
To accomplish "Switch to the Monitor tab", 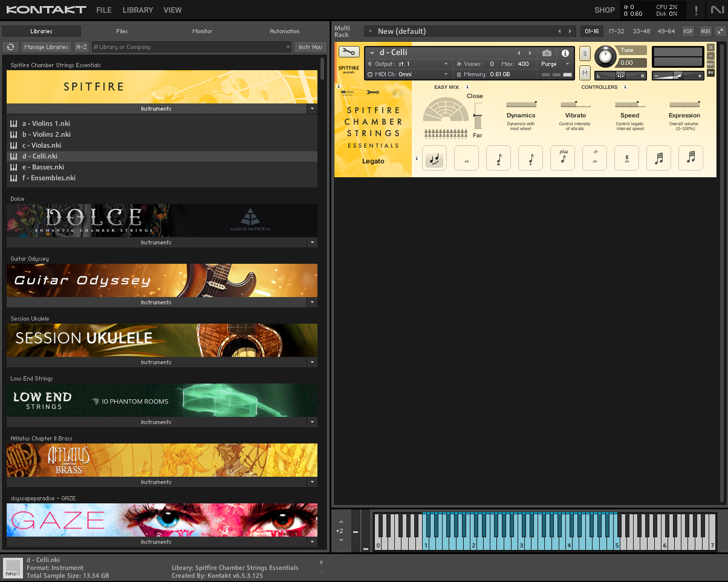I will 203,31.
